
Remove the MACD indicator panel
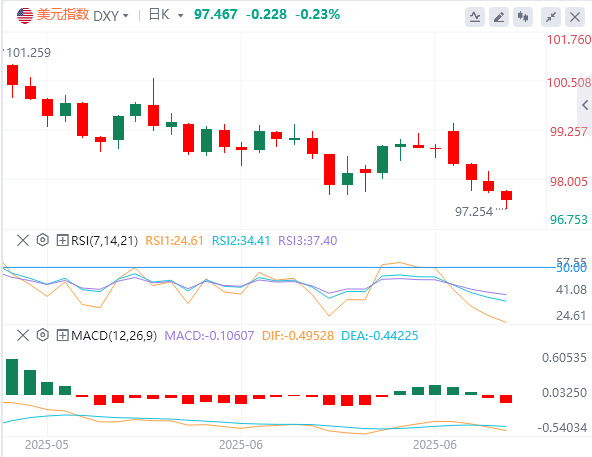pos(23,335)
